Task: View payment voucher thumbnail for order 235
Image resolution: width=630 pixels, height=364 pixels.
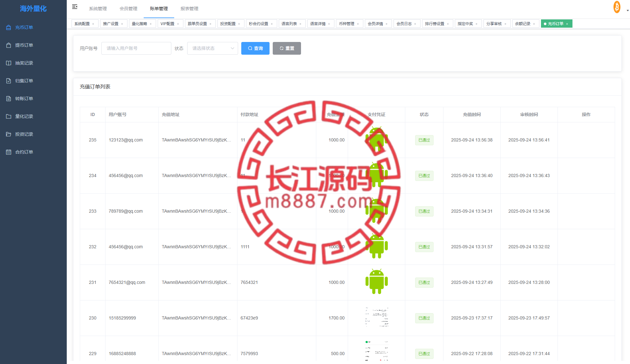Action: [377, 140]
